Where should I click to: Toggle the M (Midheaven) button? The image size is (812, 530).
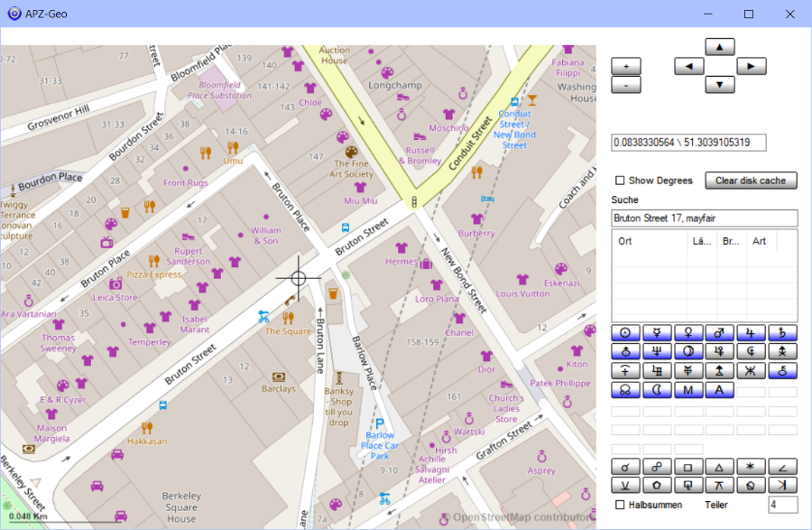coord(688,390)
